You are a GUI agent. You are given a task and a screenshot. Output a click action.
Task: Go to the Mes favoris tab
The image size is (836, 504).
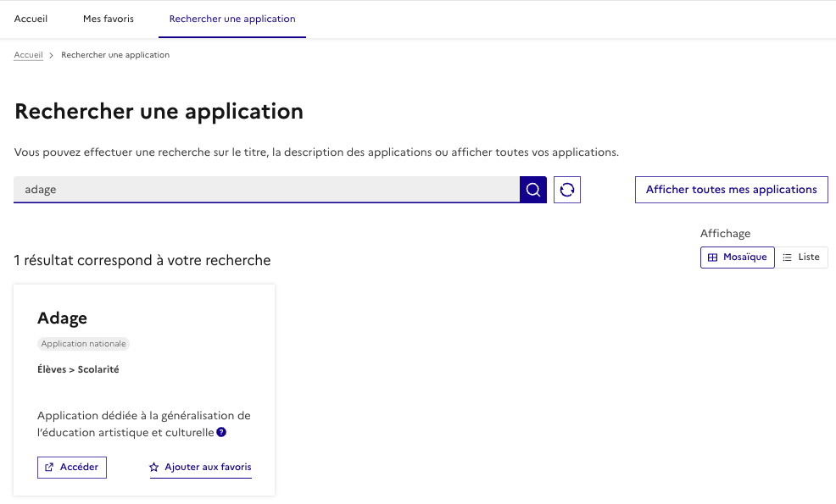(x=109, y=19)
